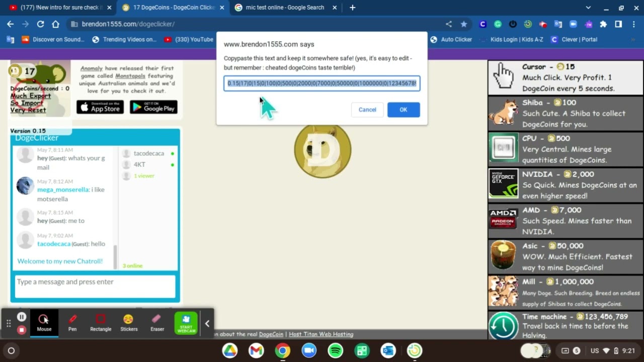This screenshot has width=644, height=362.
Task: Open the Stickers tool
Action: [x=129, y=322]
